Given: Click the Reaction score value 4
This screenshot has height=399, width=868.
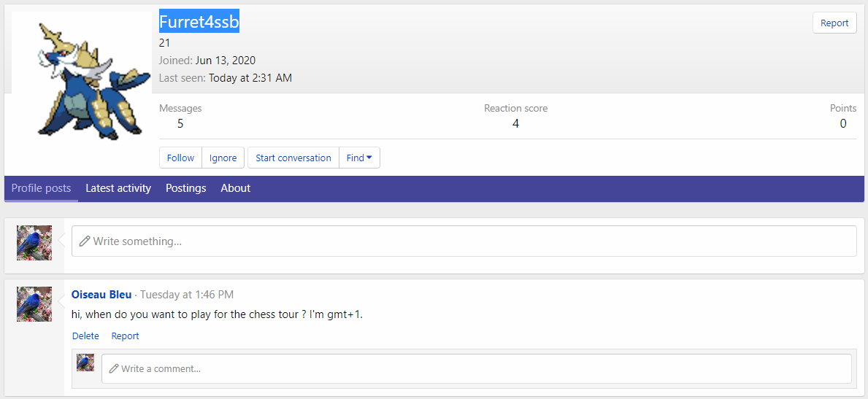Looking at the screenshot, I should click(515, 124).
